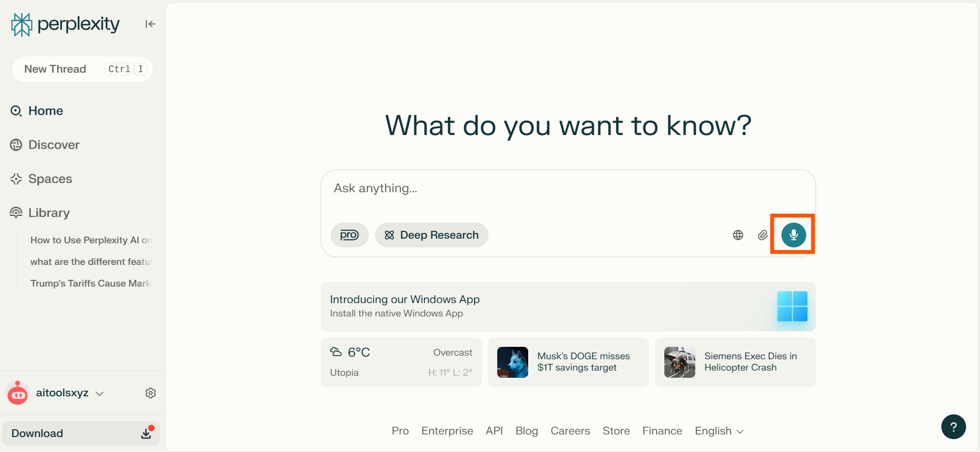Click the paperclip attach file icon
The width and height of the screenshot is (980, 452).
tap(763, 235)
